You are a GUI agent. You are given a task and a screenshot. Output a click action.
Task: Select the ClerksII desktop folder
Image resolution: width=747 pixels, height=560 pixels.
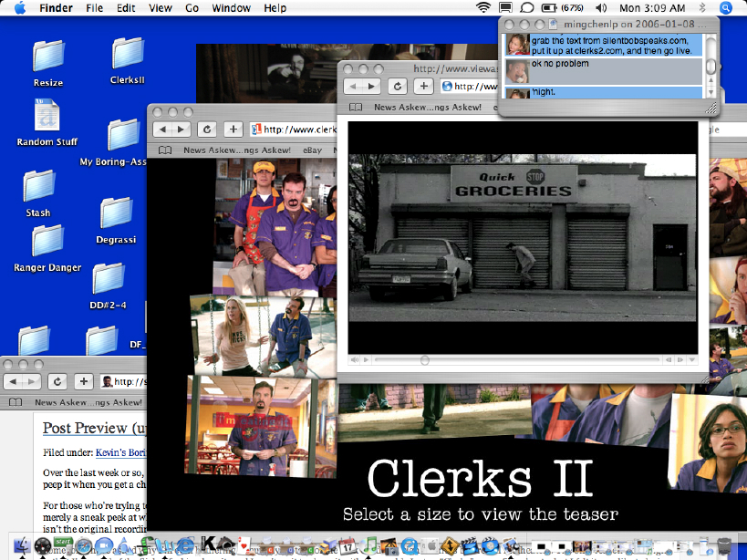point(127,61)
